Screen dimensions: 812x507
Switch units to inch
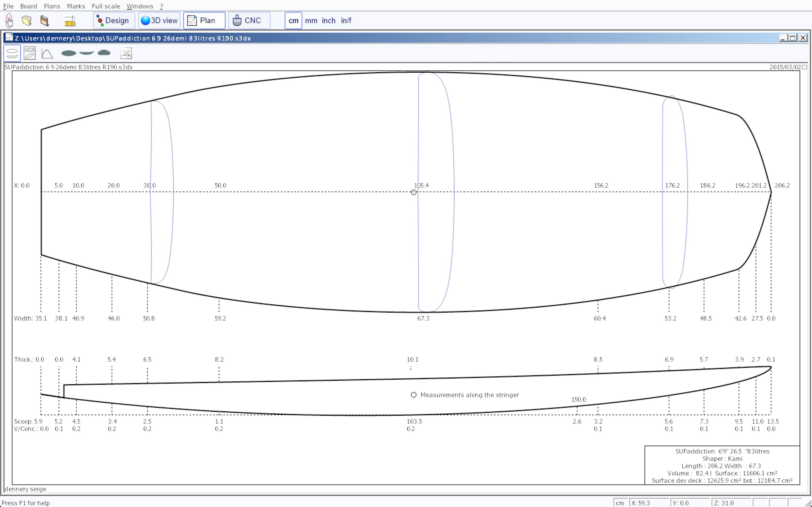[328, 21]
